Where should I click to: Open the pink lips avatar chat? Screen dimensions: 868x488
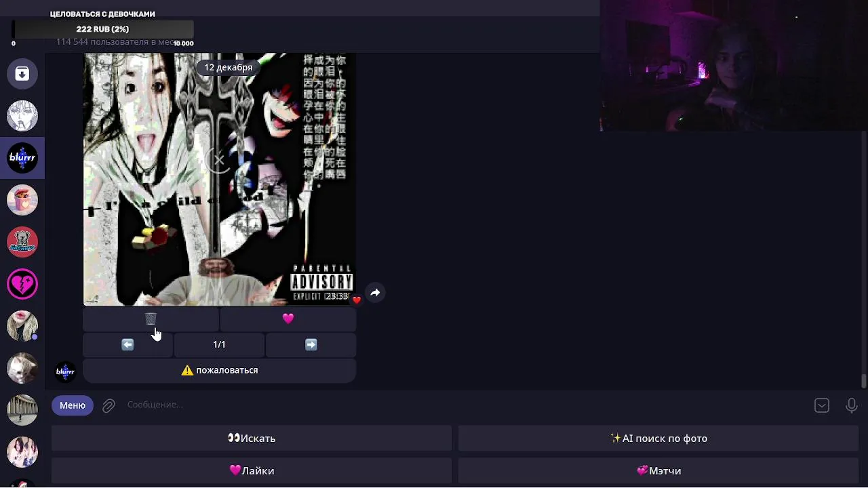click(x=22, y=326)
